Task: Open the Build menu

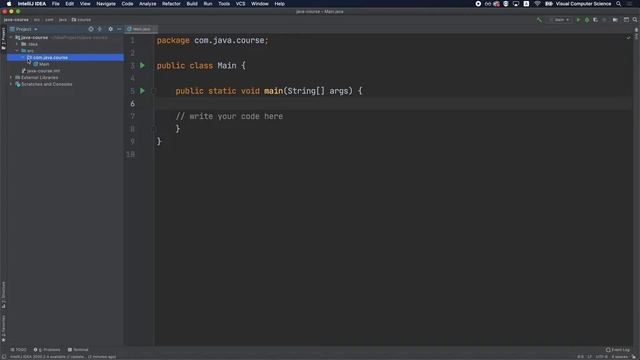Action: [192, 4]
